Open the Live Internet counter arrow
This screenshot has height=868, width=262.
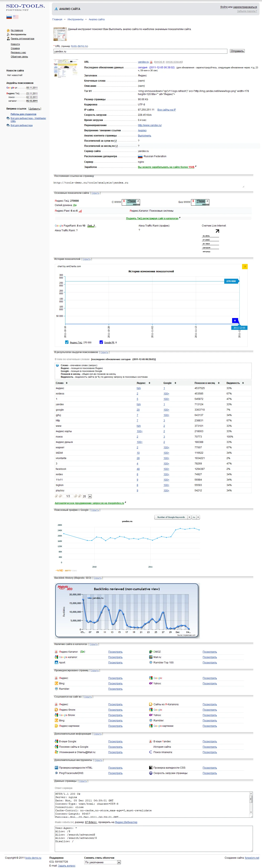[217, 231]
